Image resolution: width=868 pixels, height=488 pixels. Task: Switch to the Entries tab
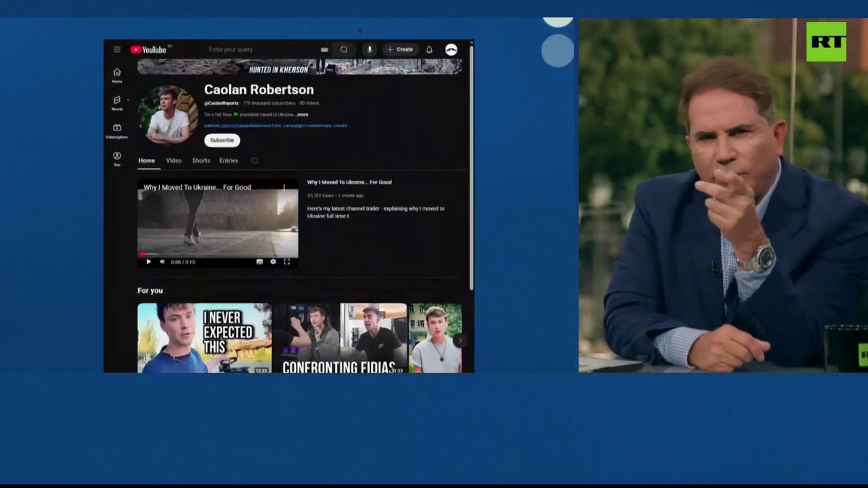[x=229, y=160]
